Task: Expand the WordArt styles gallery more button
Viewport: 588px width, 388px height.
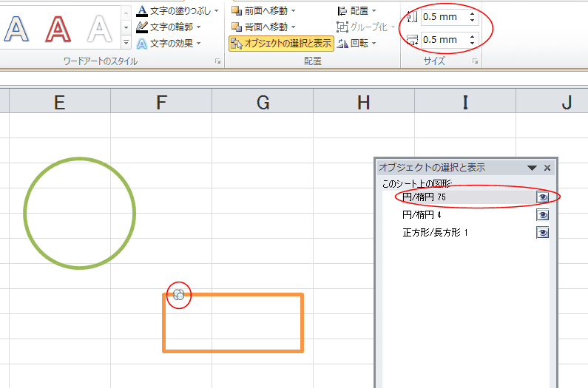Action: [126, 43]
